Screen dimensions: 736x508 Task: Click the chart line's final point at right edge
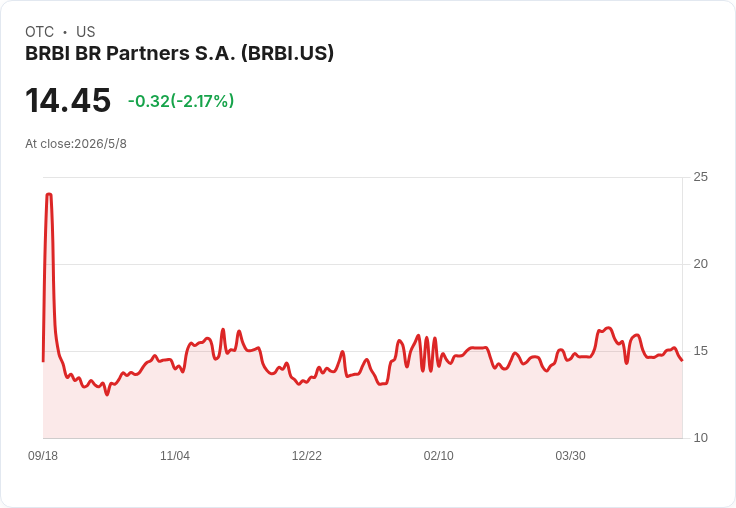682,360
